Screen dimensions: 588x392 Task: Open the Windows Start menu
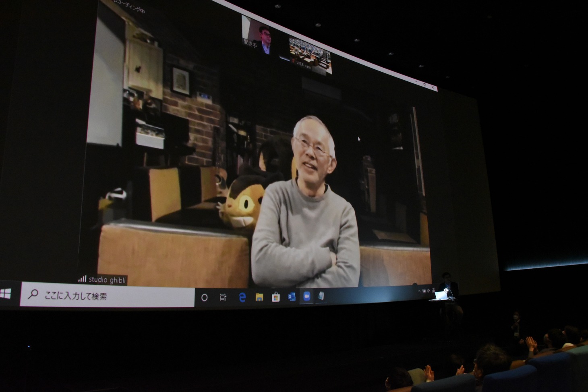(6, 295)
